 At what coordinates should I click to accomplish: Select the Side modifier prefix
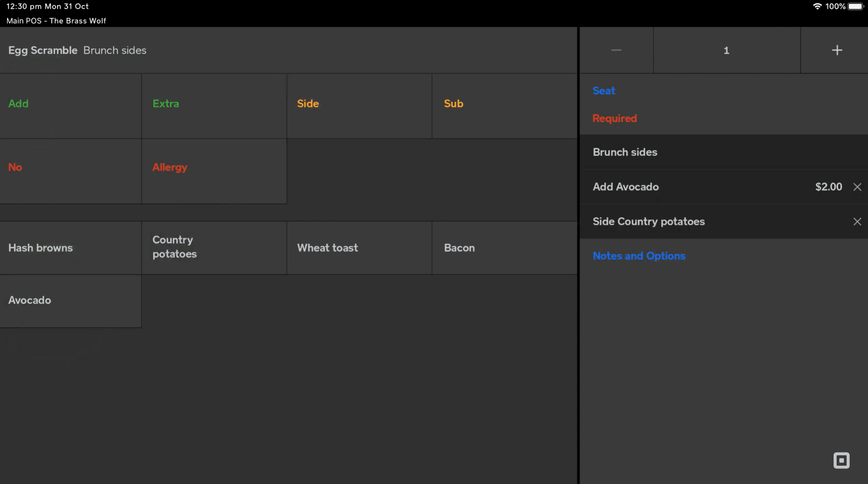coord(359,105)
